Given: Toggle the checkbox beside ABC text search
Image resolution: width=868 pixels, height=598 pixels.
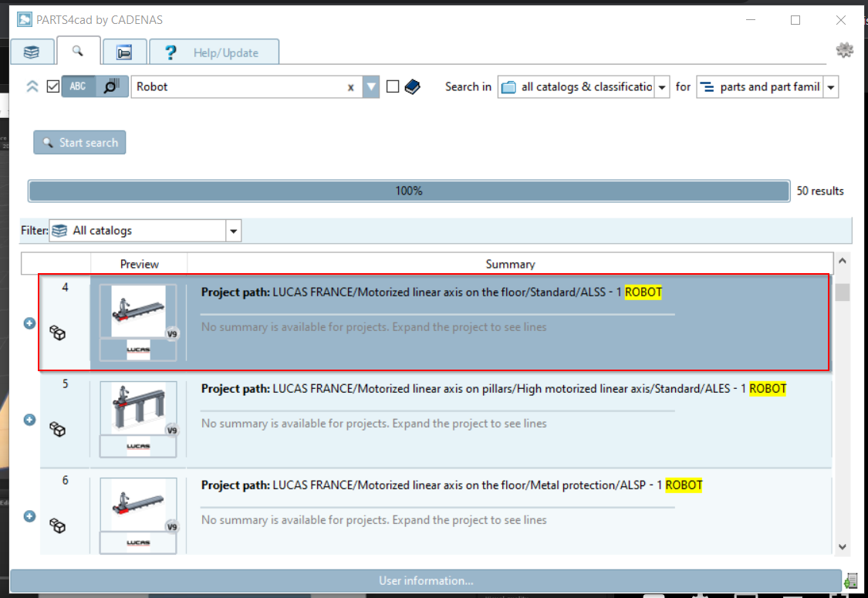Looking at the screenshot, I should click(53, 86).
